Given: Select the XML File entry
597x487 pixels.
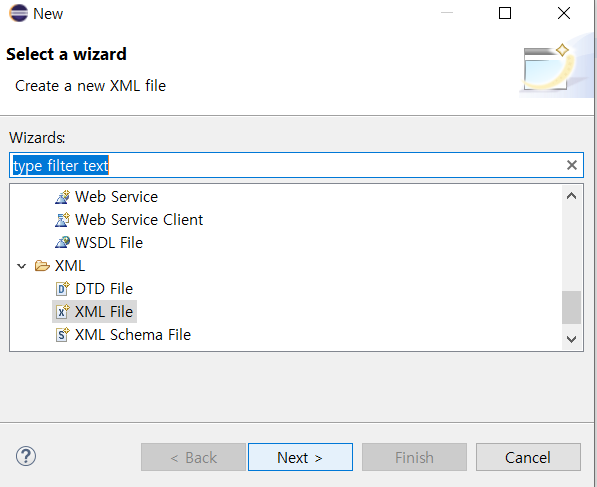Looking at the screenshot, I should pyautogui.click(x=104, y=311).
